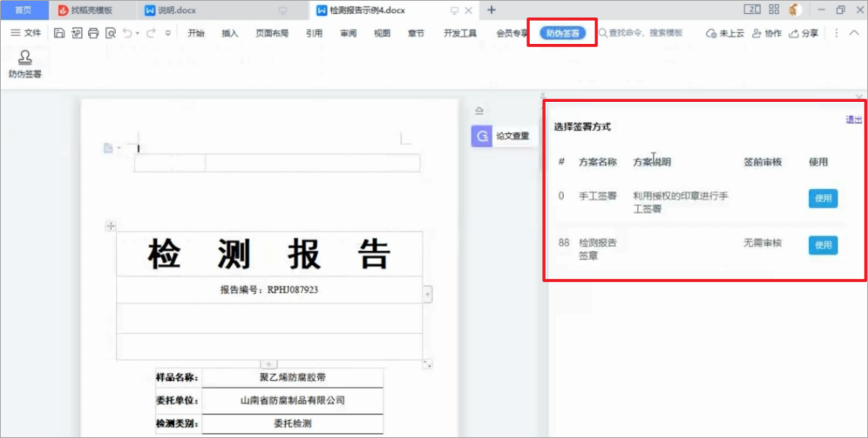The height and width of the screenshot is (438, 868).
Task: Open Print Preview from quick toolbar
Action: [110, 33]
